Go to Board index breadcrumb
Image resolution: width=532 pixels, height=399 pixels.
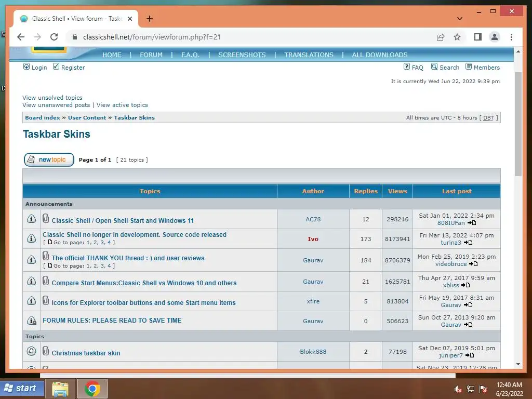click(43, 118)
